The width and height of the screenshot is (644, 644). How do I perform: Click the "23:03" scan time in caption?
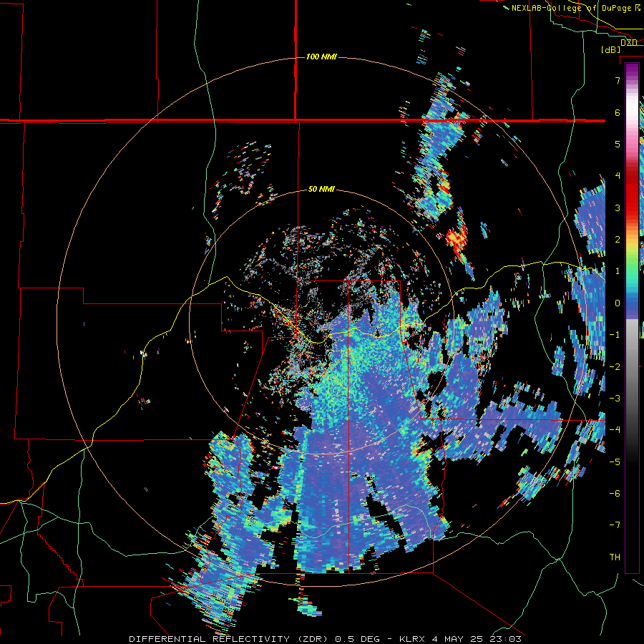tap(506, 639)
